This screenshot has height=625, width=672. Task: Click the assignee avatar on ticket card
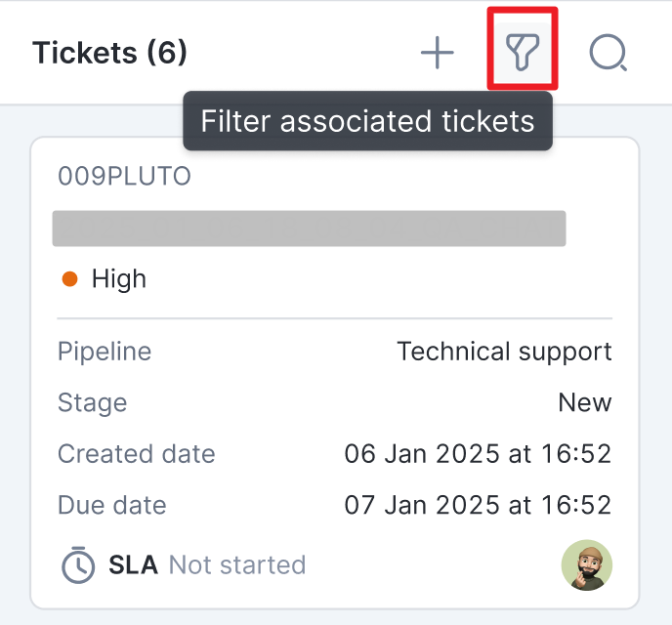(x=586, y=564)
